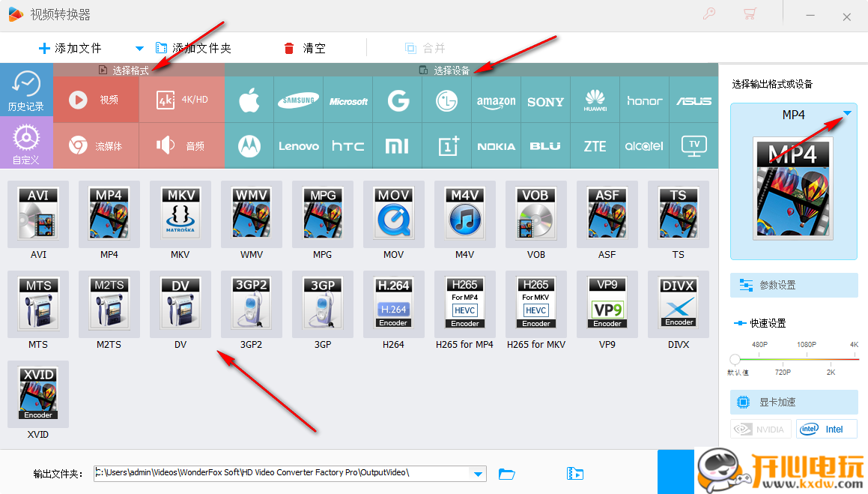Viewport: 868px width, 494px height.
Task: Choose the XVID encoder format
Action: [x=38, y=394]
